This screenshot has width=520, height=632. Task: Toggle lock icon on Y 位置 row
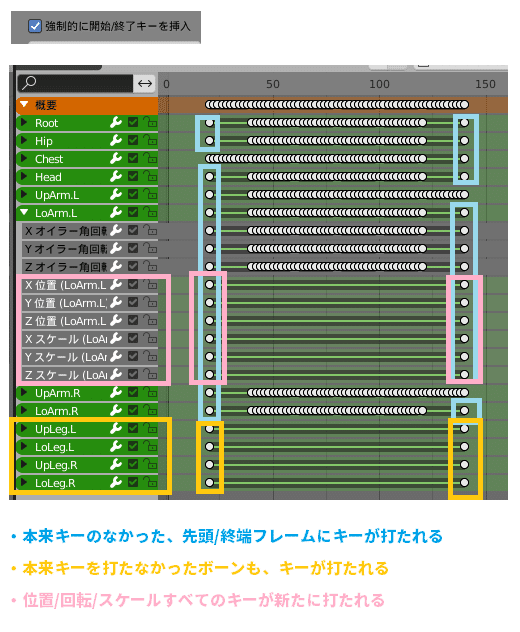pos(150,302)
